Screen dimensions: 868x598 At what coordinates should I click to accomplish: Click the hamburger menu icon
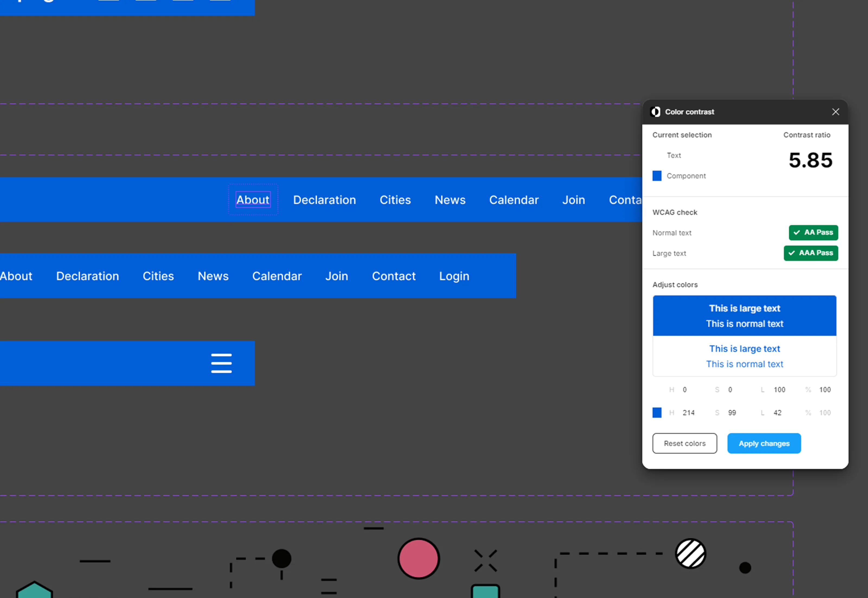tap(221, 363)
